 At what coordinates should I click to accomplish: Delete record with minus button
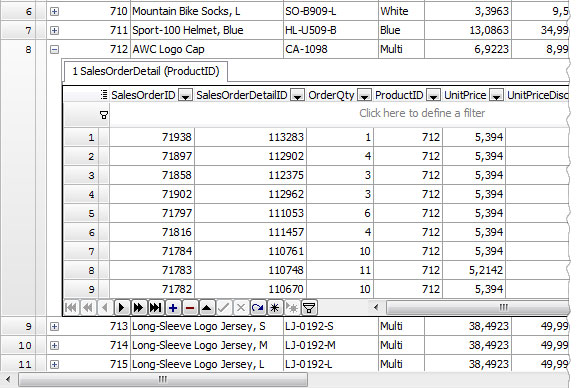pos(190,307)
